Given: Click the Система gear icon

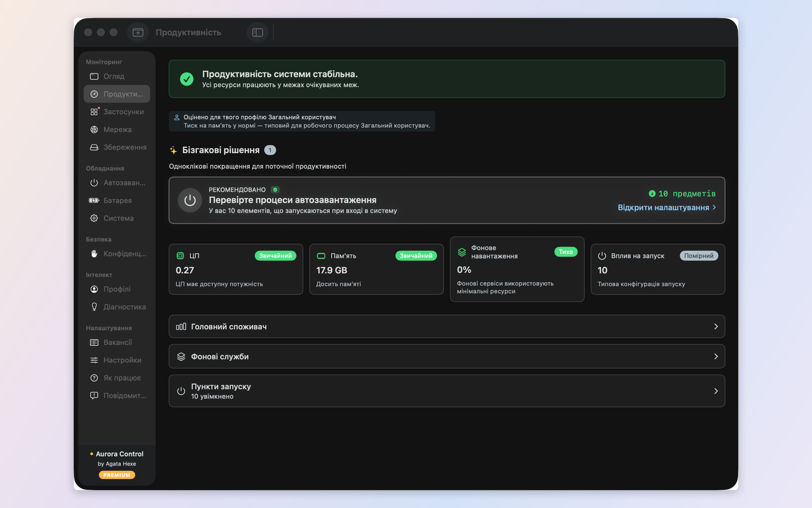Looking at the screenshot, I should click(x=94, y=218).
